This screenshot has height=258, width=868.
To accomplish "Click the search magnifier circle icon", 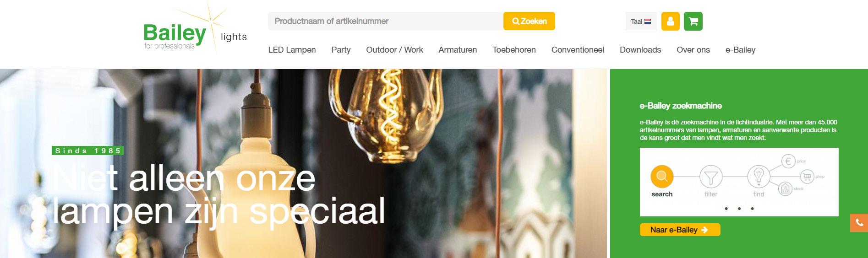I will [662, 176].
